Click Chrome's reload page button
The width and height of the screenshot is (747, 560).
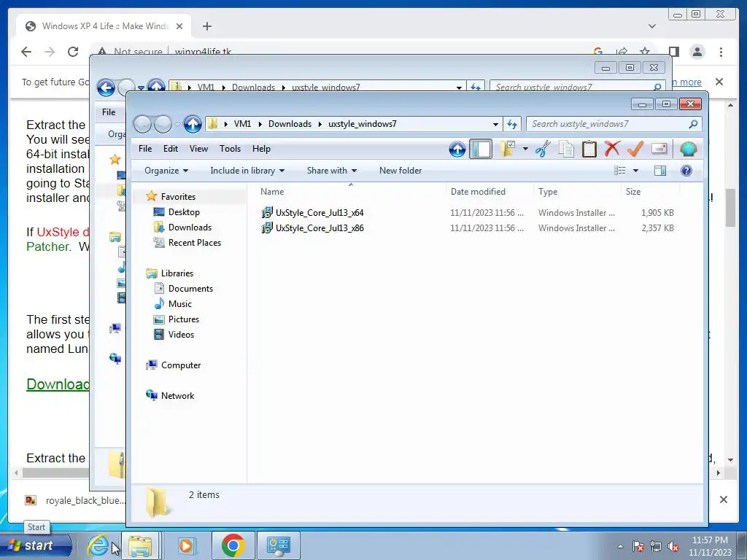[x=72, y=52]
